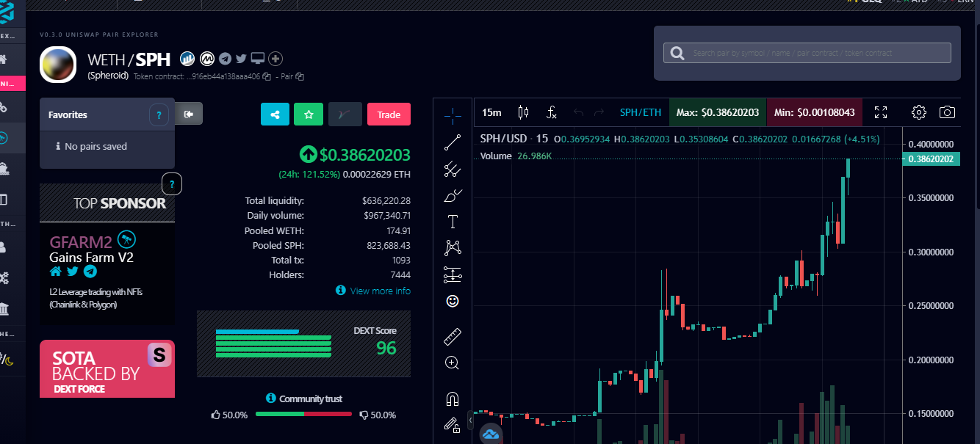Screen dimensions: 980x444
Task: Open the token's Telegram link
Action: tap(225, 59)
